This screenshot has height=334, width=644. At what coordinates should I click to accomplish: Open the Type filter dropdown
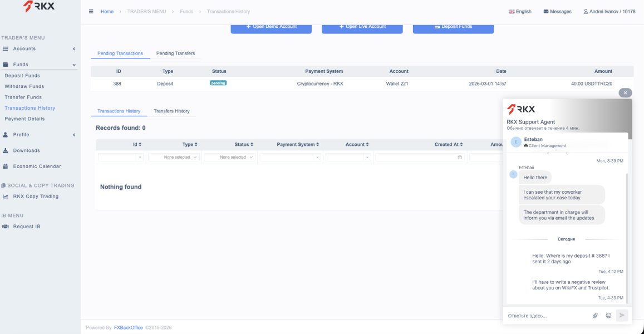pos(173,158)
